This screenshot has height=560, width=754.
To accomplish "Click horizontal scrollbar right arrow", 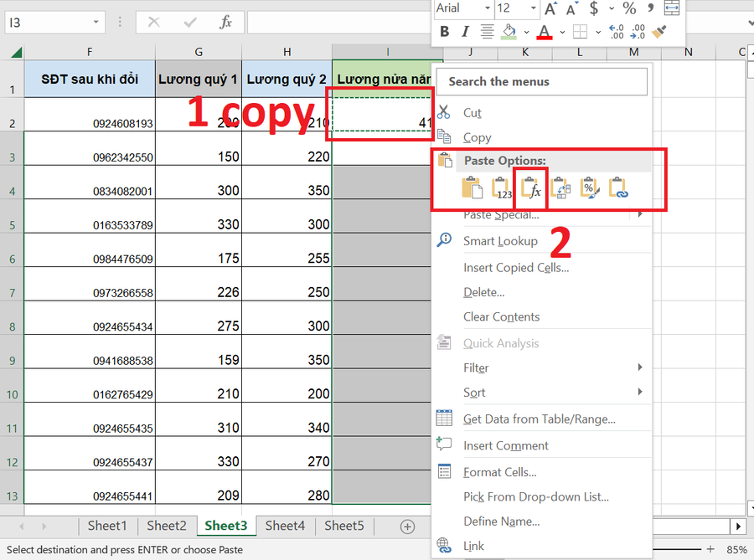I will tap(738, 527).
